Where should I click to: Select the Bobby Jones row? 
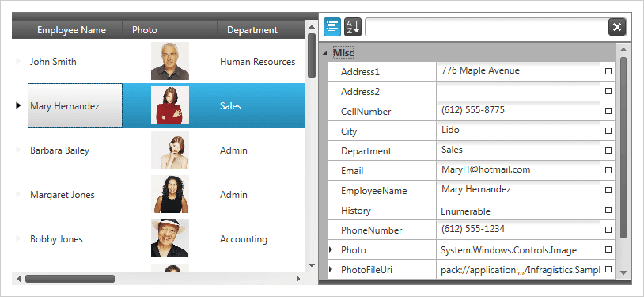coord(158,239)
